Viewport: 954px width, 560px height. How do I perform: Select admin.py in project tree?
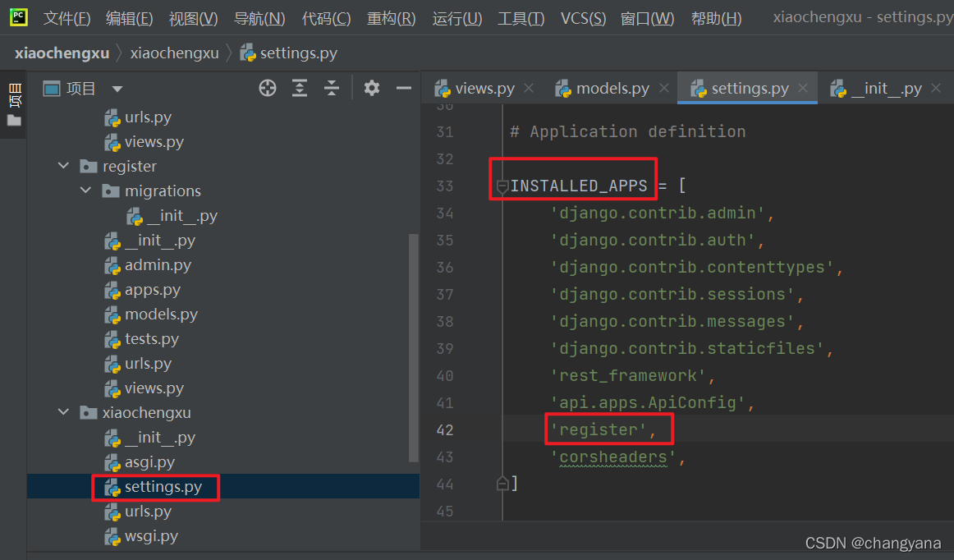click(x=148, y=264)
